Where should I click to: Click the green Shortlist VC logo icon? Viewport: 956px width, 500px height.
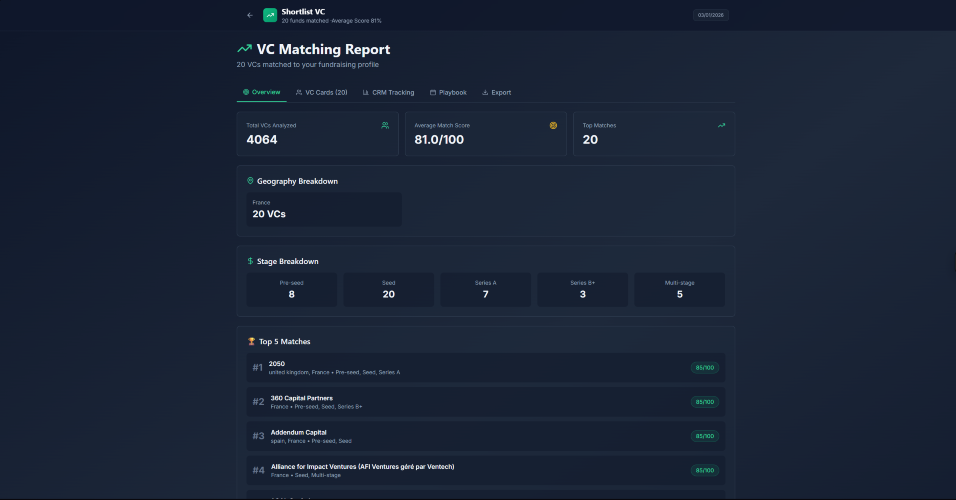[270, 15]
